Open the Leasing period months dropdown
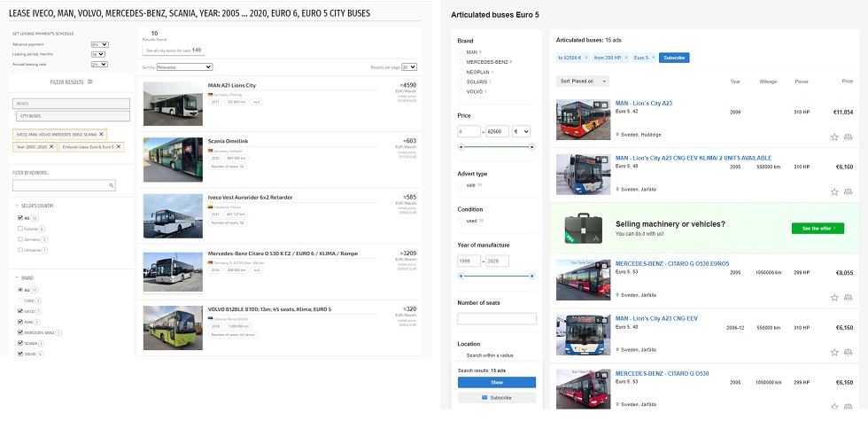This screenshot has width=868, height=421. (98, 54)
